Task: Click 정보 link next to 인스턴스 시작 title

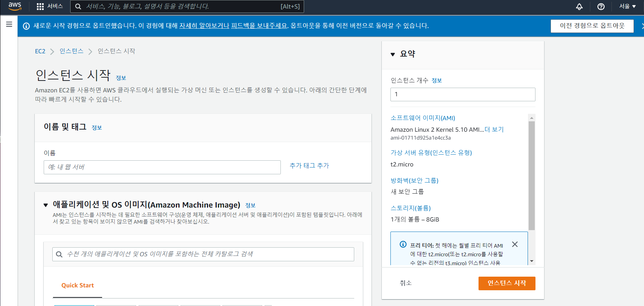Action: pos(121,78)
